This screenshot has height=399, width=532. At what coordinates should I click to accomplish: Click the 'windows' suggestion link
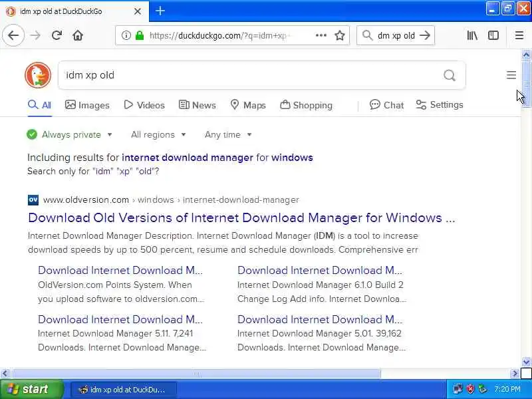292,158
